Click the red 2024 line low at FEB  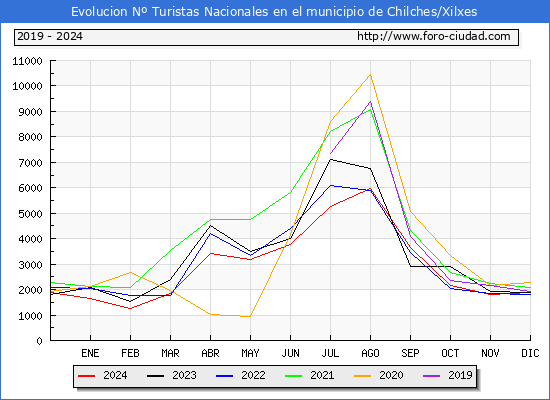(130, 308)
